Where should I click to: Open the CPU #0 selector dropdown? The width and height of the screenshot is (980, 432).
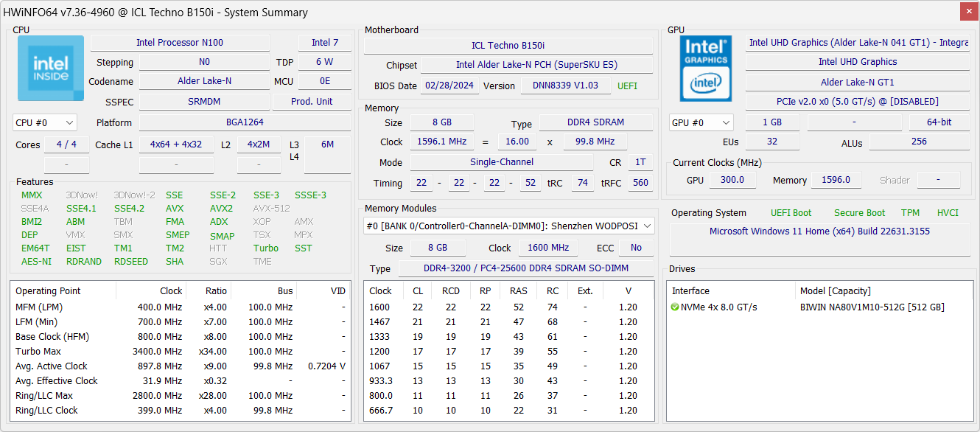pyautogui.click(x=45, y=122)
